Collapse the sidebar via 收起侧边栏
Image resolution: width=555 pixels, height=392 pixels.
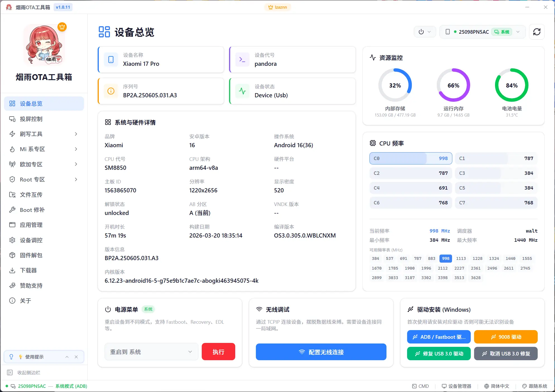tap(29, 373)
